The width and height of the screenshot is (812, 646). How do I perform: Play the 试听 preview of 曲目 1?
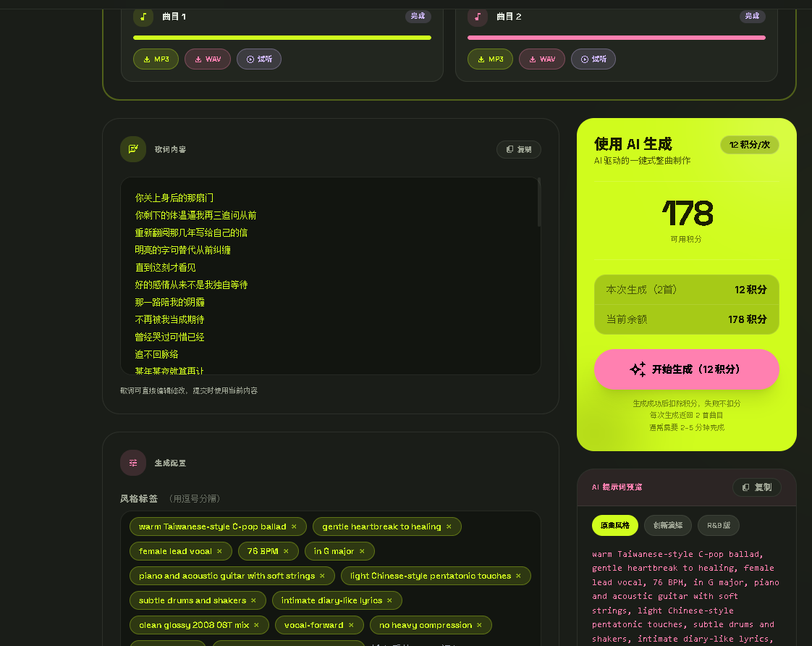[259, 59]
